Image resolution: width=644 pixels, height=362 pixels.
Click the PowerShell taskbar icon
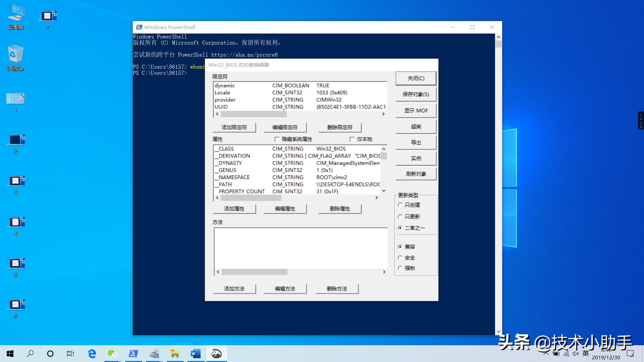(x=133, y=354)
